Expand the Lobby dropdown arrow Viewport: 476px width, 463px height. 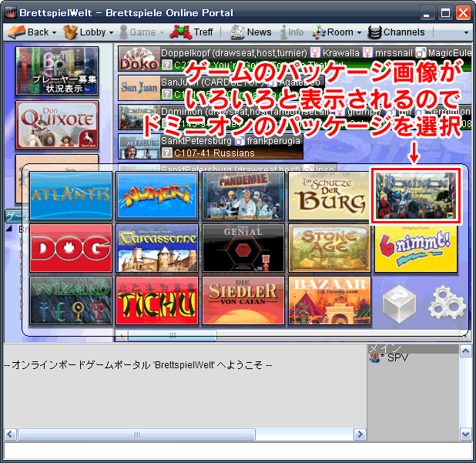[111, 32]
